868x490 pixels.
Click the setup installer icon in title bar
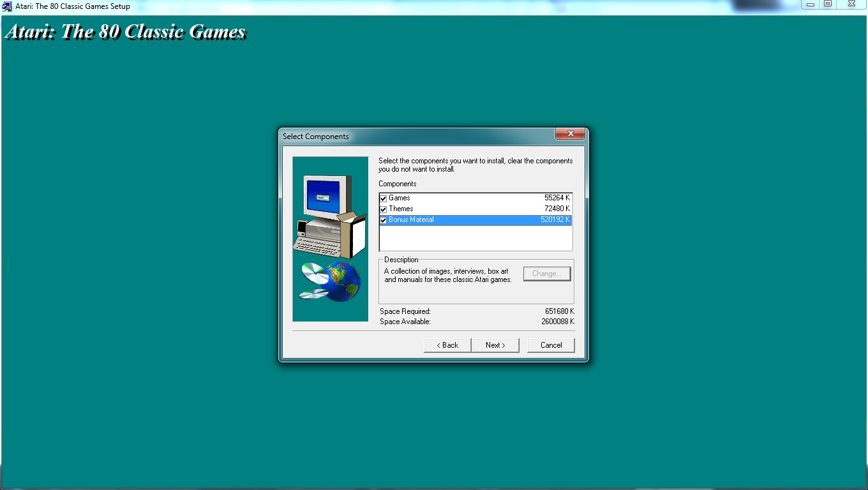point(7,6)
